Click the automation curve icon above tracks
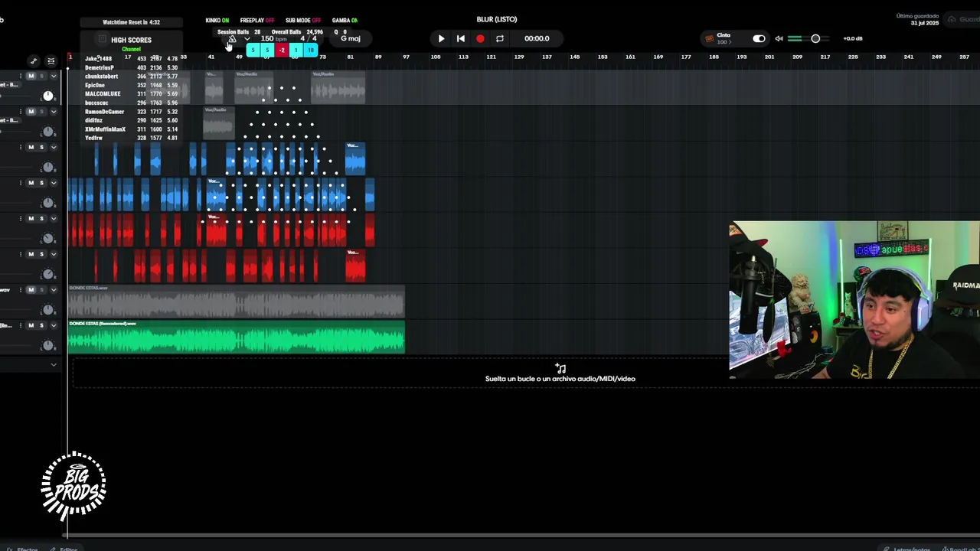Image resolution: width=980 pixels, height=551 pixels. [34, 61]
